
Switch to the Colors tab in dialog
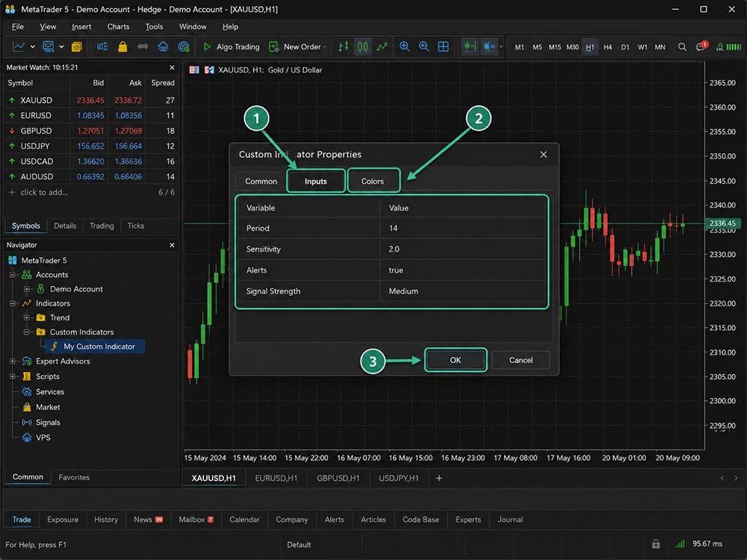pos(373,181)
